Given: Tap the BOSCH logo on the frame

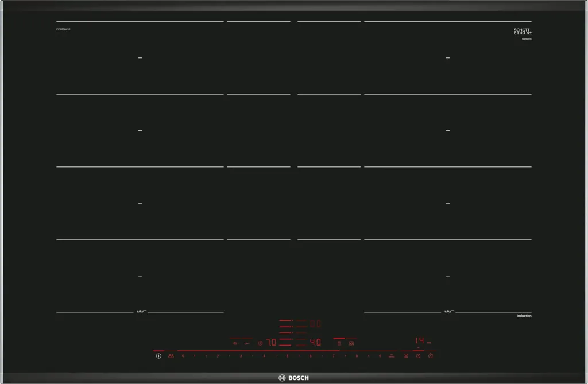Looking at the screenshot, I should (293, 378).
